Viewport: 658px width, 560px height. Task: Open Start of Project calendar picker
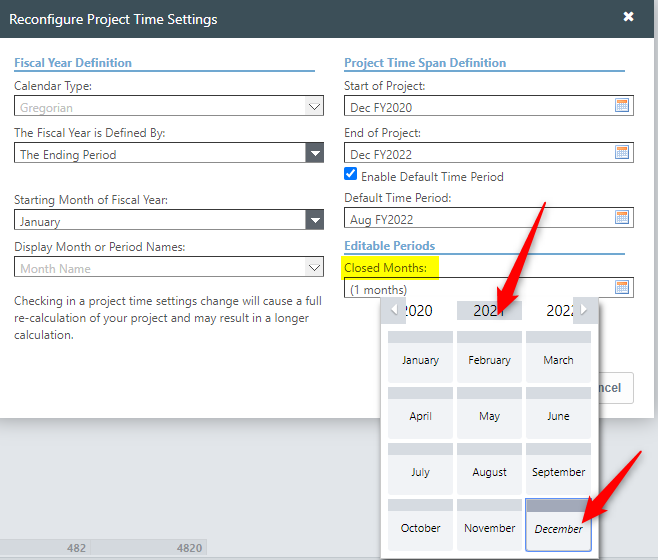coord(622,106)
